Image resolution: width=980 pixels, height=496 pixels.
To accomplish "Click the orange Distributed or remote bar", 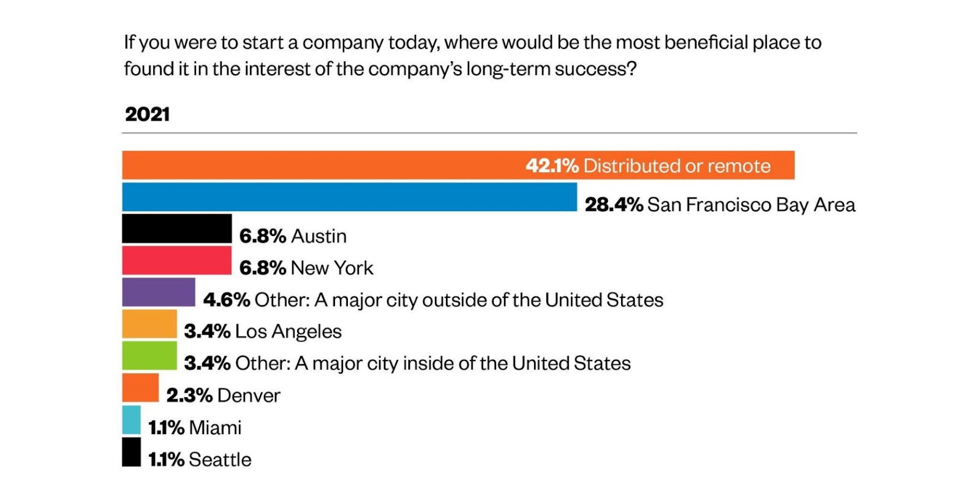I will (458, 165).
